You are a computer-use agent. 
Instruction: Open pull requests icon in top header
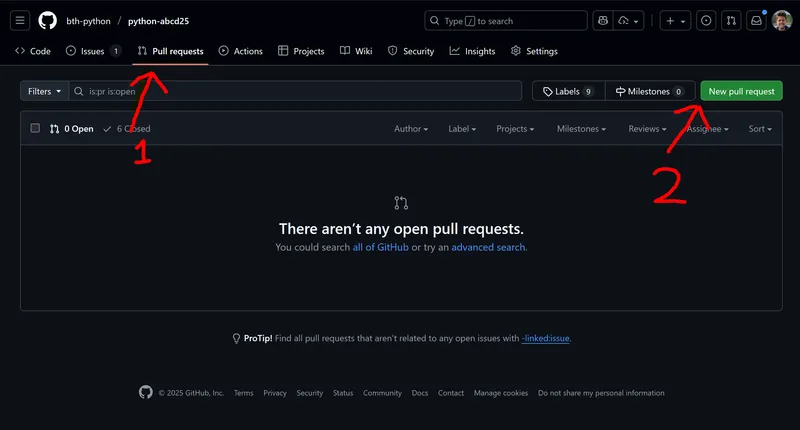731,21
